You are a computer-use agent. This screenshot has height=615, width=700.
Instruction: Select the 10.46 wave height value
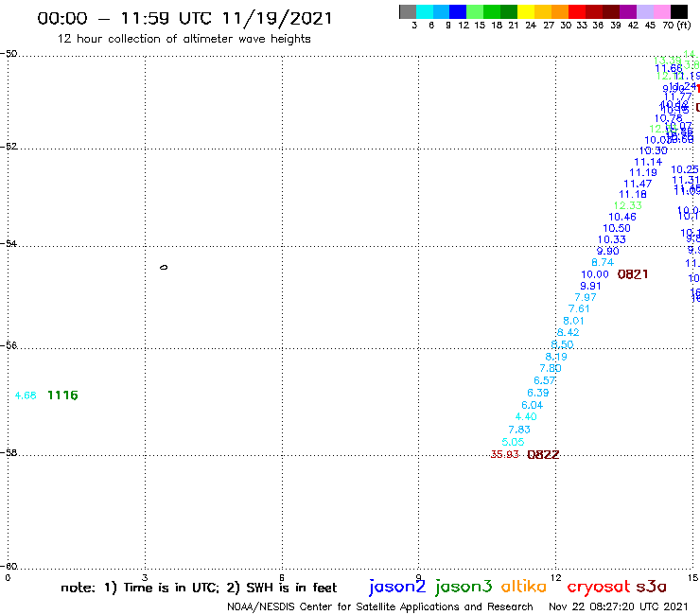point(622,217)
